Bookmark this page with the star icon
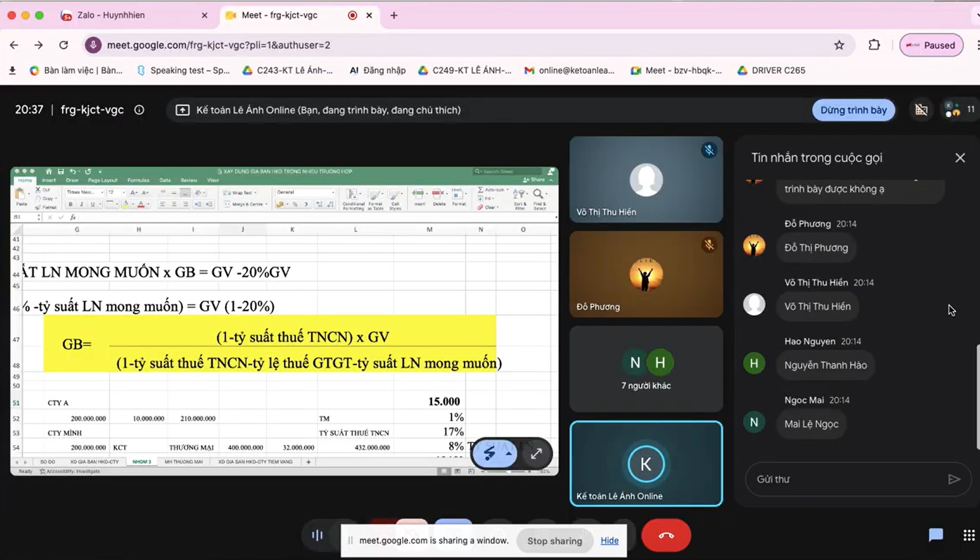The width and height of the screenshot is (980, 560). 839,45
